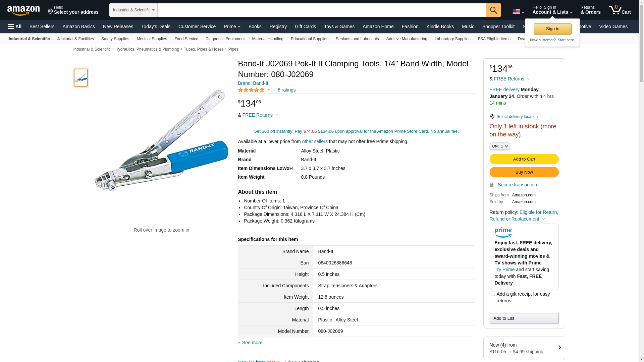Image resolution: width=644 pixels, height=362 pixels.
Task: Click the delivery location pin icon
Action: (x=492, y=117)
